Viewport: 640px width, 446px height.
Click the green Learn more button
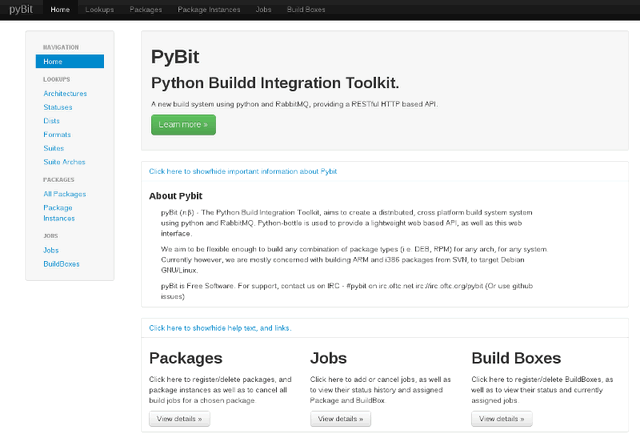pos(183,124)
